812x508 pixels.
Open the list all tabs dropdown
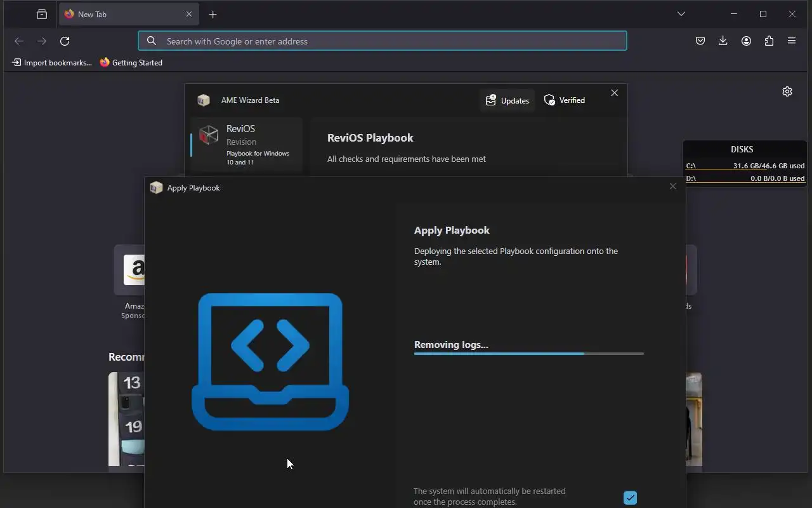(x=681, y=14)
